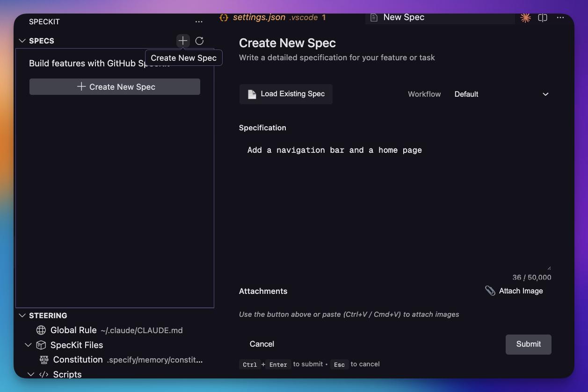Click the plus icon to create a new spec
The height and width of the screenshot is (392, 588).
click(x=182, y=41)
